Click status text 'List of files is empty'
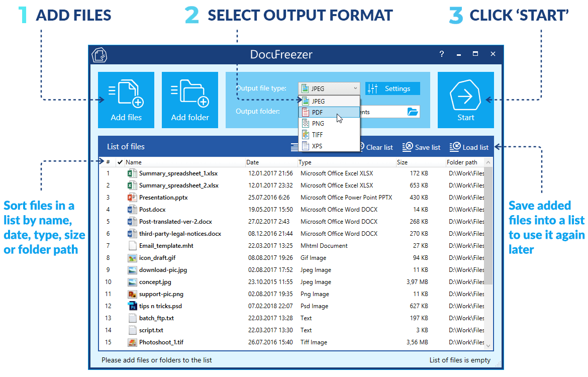This screenshot has width=588, height=377. click(460, 360)
